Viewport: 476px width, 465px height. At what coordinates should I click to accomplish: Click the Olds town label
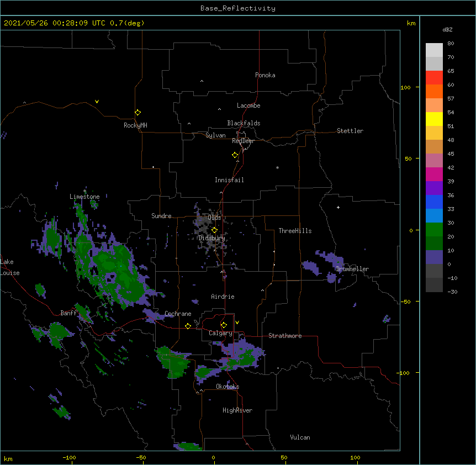point(214,218)
